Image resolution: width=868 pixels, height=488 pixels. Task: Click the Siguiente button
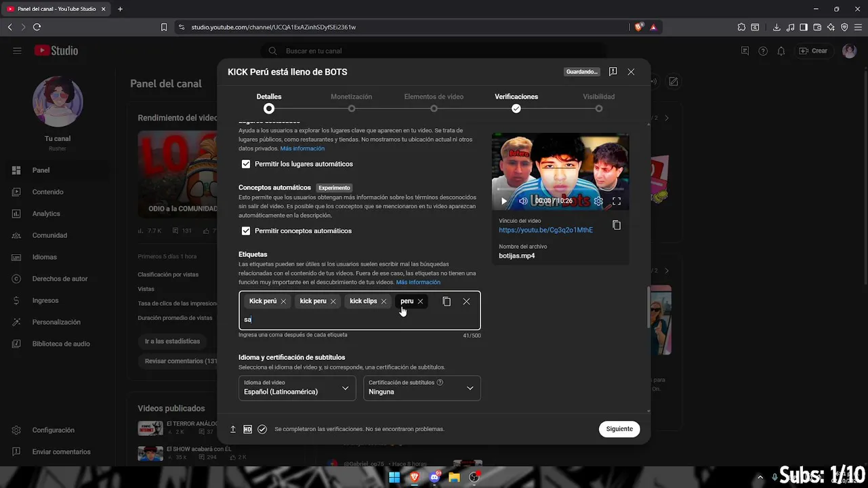[x=619, y=429]
